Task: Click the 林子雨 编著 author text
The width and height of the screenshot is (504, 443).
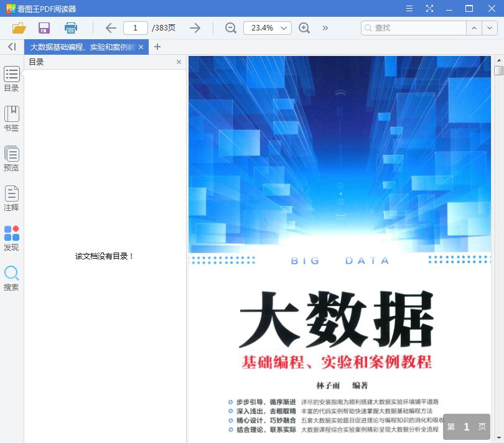Action: (x=342, y=386)
